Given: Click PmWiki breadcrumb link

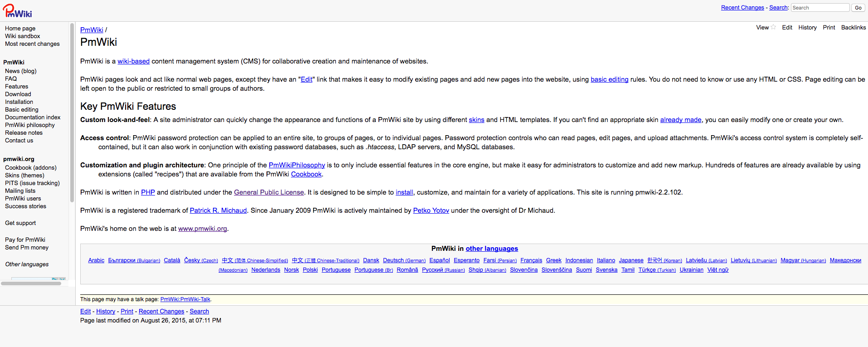Looking at the screenshot, I should click(x=92, y=30).
